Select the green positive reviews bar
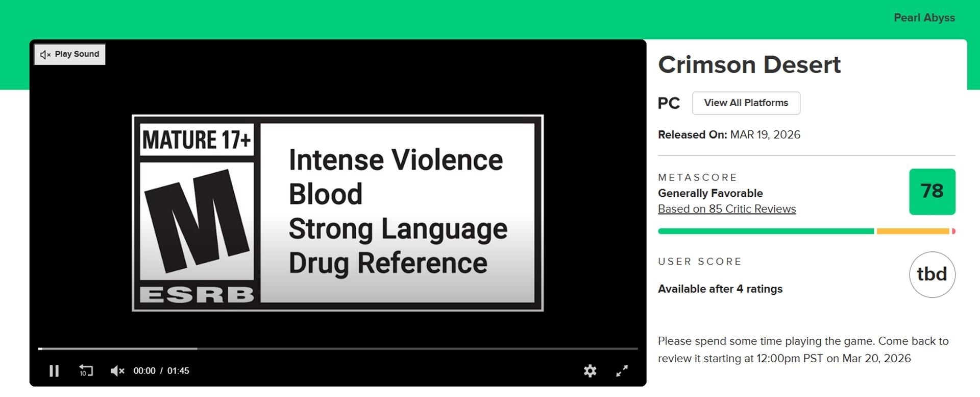The width and height of the screenshot is (980, 397). pyautogui.click(x=766, y=231)
